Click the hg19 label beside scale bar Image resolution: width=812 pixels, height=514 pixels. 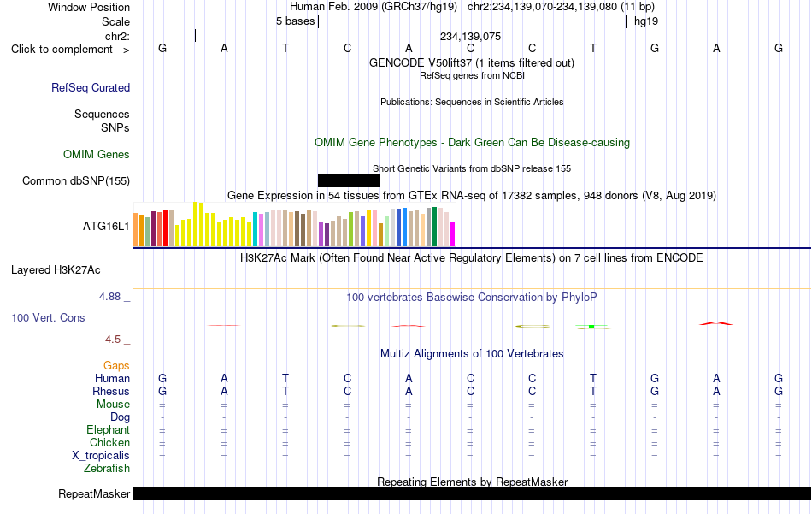(x=646, y=21)
